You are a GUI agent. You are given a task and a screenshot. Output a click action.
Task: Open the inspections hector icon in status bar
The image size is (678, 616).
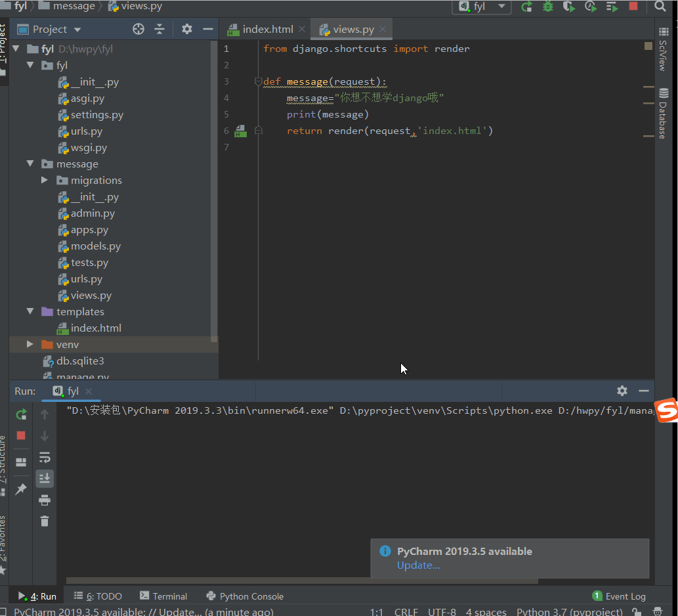[657, 611]
